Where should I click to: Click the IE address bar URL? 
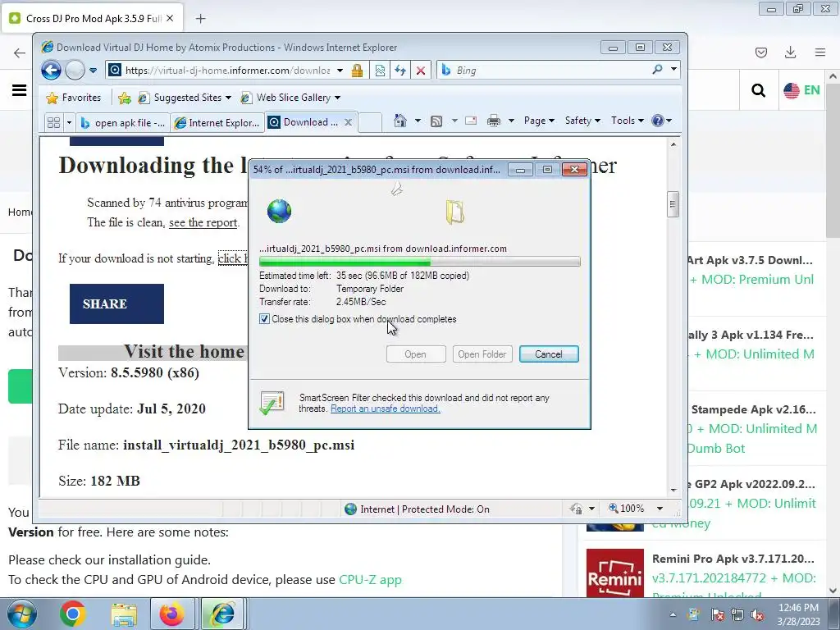[227, 71]
